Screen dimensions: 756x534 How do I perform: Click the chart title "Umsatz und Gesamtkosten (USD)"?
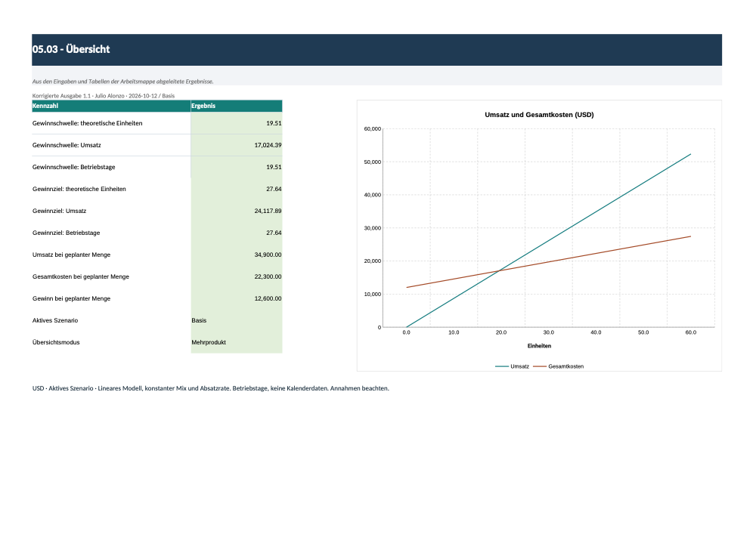point(539,115)
